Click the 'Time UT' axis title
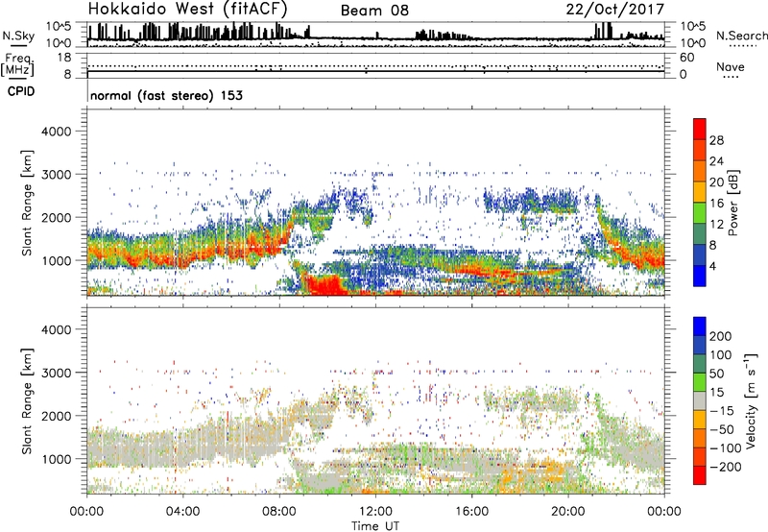 [375, 526]
